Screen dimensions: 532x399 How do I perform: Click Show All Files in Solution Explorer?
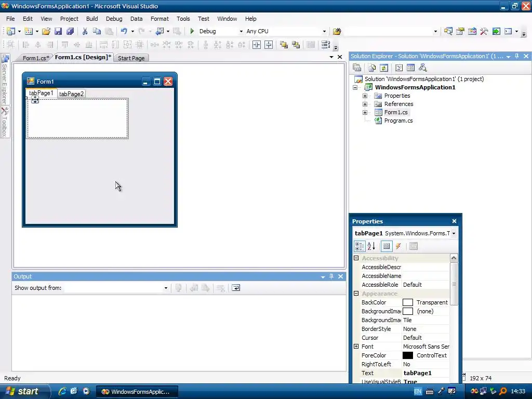click(372, 68)
